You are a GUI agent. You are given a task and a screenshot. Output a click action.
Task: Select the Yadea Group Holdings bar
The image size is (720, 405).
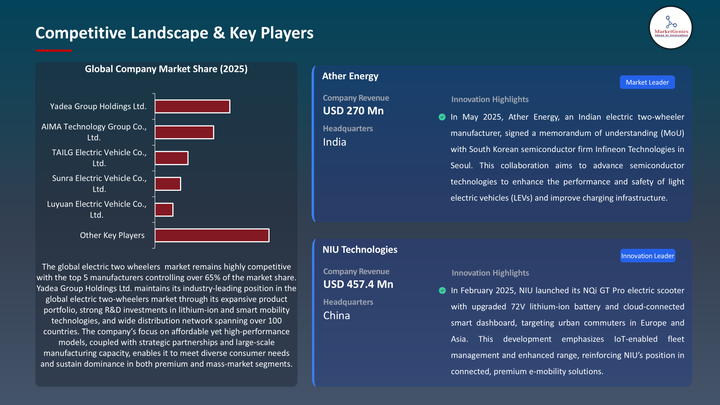[192, 107]
